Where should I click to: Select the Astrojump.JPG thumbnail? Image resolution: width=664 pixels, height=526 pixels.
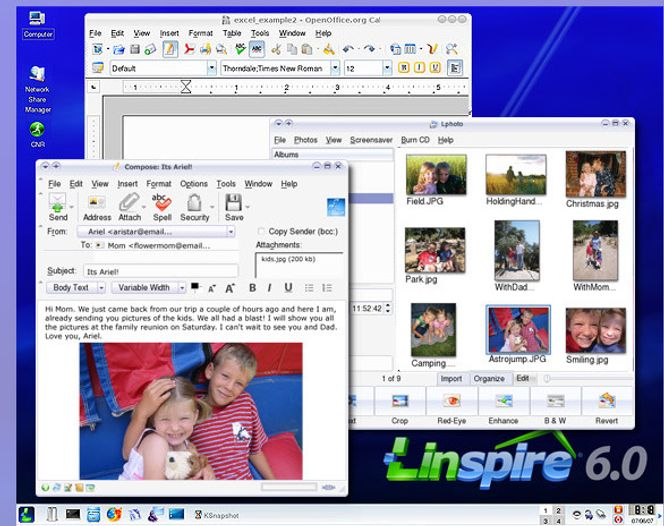coord(518,330)
